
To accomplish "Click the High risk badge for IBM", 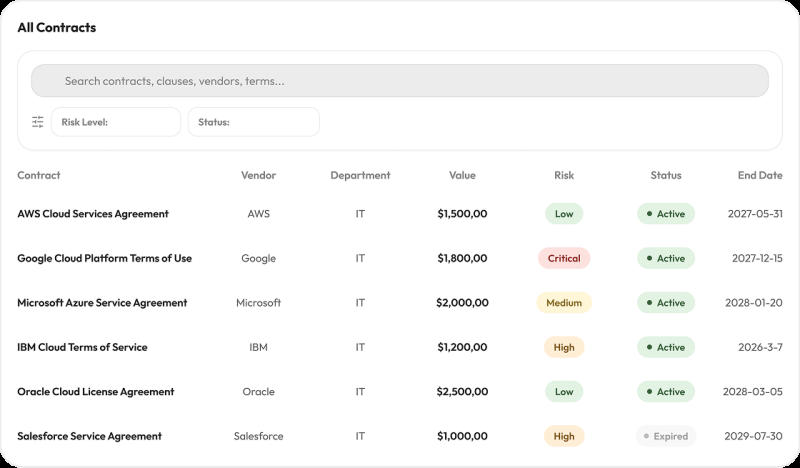I will (x=564, y=347).
